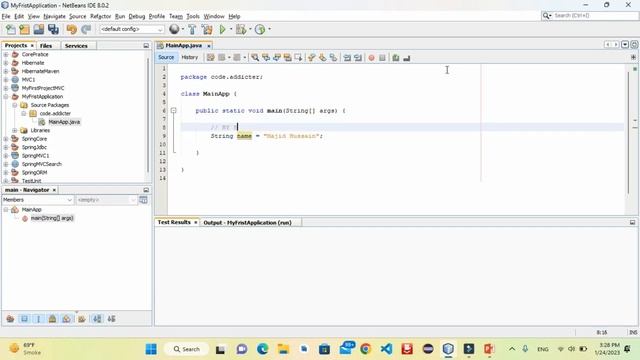
Task: Click the Shift Line Right icon
Action: [358, 58]
